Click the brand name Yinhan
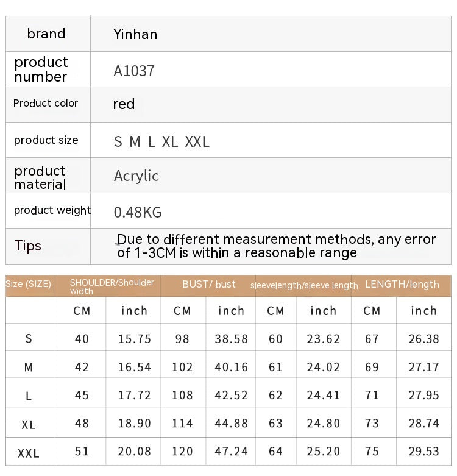457x476 pixels. point(135,34)
